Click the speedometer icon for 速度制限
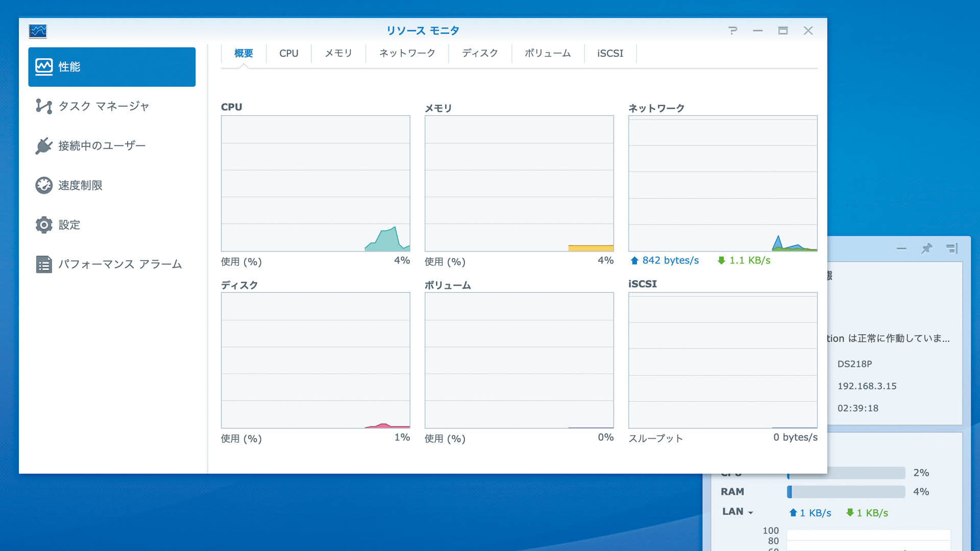Image resolution: width=980 pixels, height=551 pixels. [44, 185]
